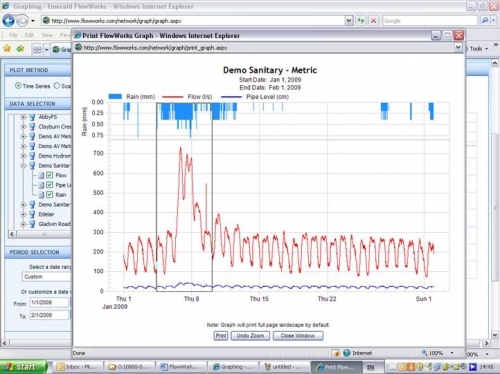
Task: Open the Tools menu in main IE
Action: (x=479, y=49)
